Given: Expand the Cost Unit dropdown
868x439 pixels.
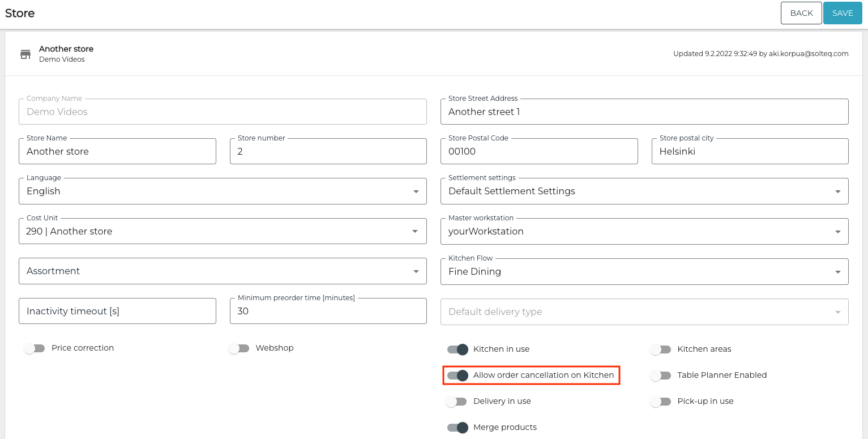Looking at the screenshot, I should tap(223, 232).
